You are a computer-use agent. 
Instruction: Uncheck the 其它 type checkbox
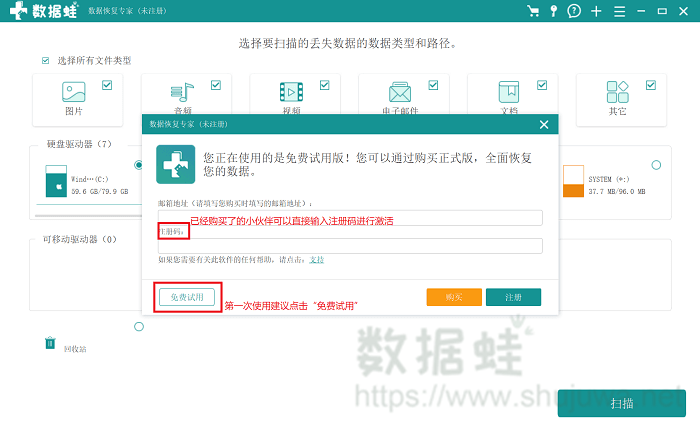point(651,85)
